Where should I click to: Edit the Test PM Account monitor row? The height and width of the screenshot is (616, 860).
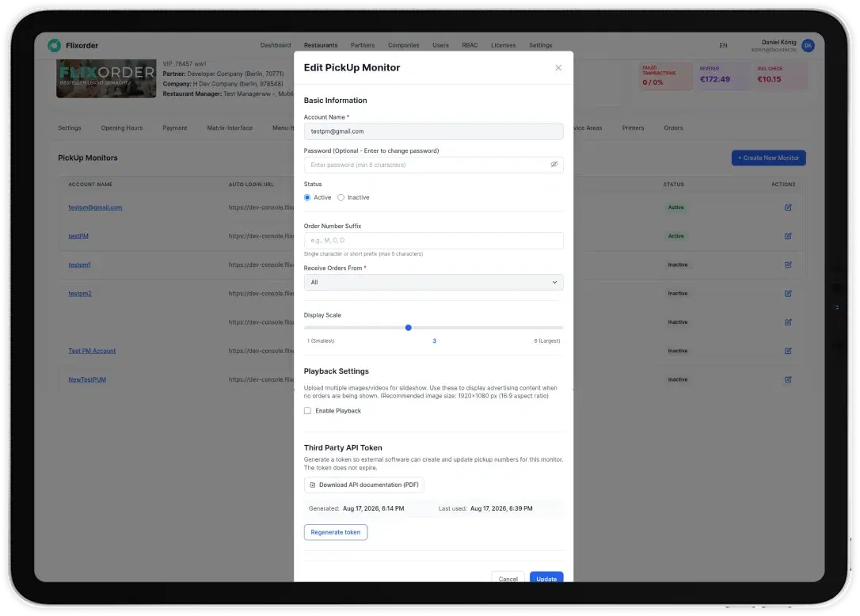click(788, 351)
